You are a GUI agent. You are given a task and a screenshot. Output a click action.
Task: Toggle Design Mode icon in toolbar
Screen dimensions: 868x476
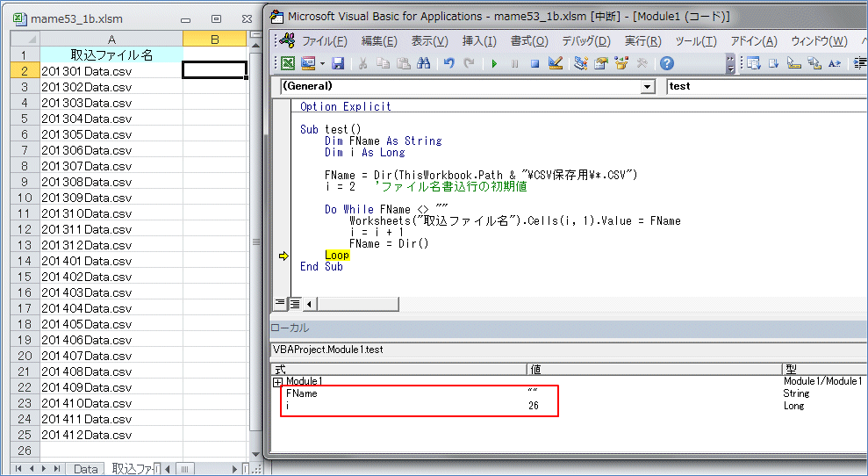555,63
